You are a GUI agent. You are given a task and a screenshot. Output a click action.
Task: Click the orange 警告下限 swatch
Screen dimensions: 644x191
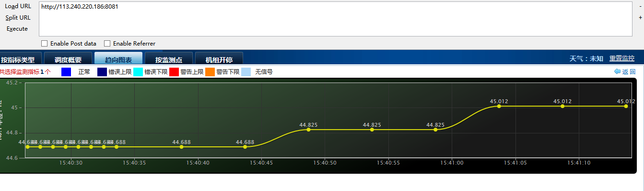(210, 72)
